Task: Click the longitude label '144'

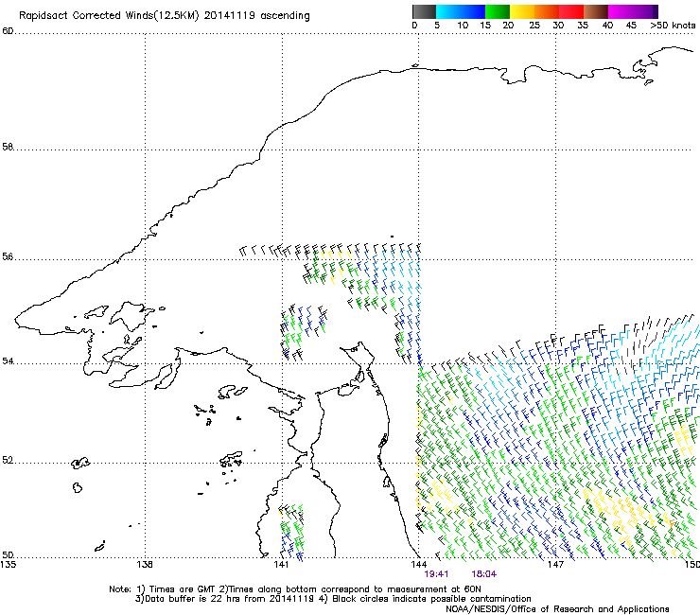Action: pos(419,565)
